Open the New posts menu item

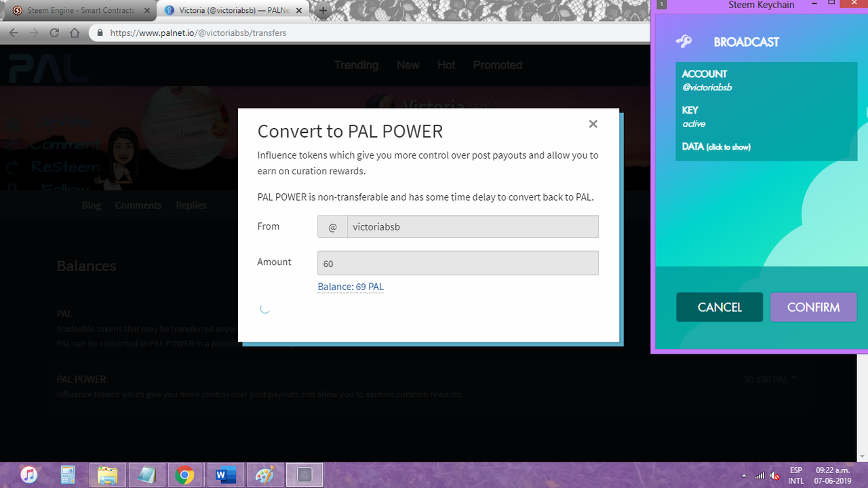[408, 65]
